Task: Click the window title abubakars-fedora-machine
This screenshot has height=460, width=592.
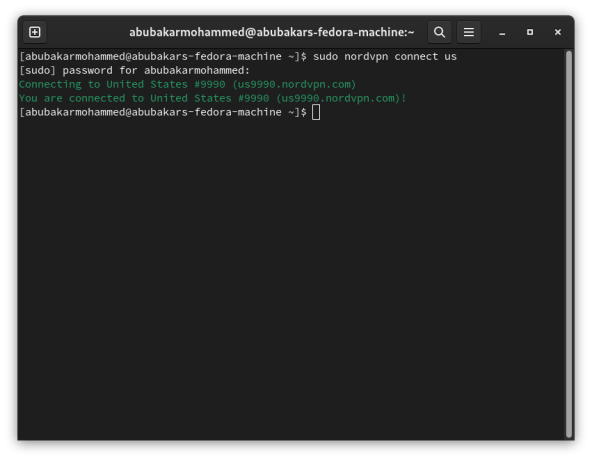Action: 272,32
